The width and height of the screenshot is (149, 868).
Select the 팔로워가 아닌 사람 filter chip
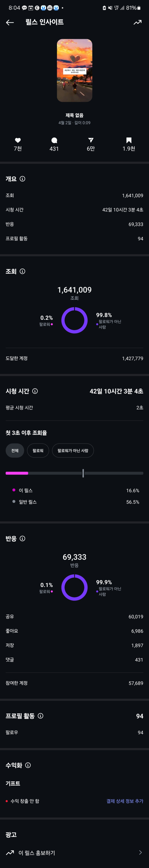pos(73,451)
